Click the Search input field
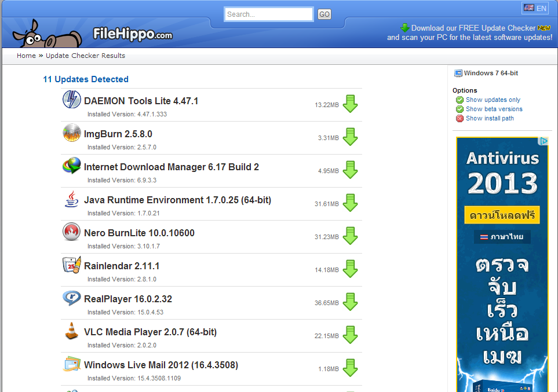The height and width of the screenshot is (392, 558). click(269, 14)
